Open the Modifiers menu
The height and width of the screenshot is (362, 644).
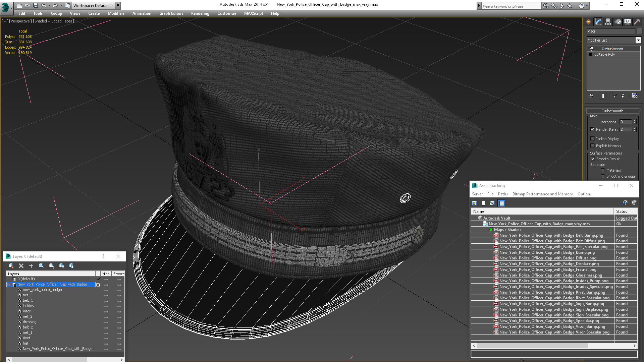tap(116, 13)
